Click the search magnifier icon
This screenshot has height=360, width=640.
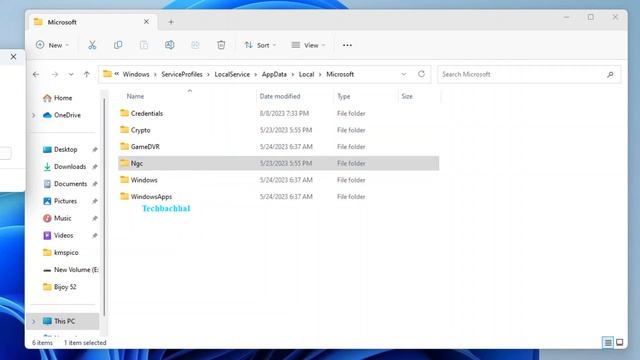610,74
